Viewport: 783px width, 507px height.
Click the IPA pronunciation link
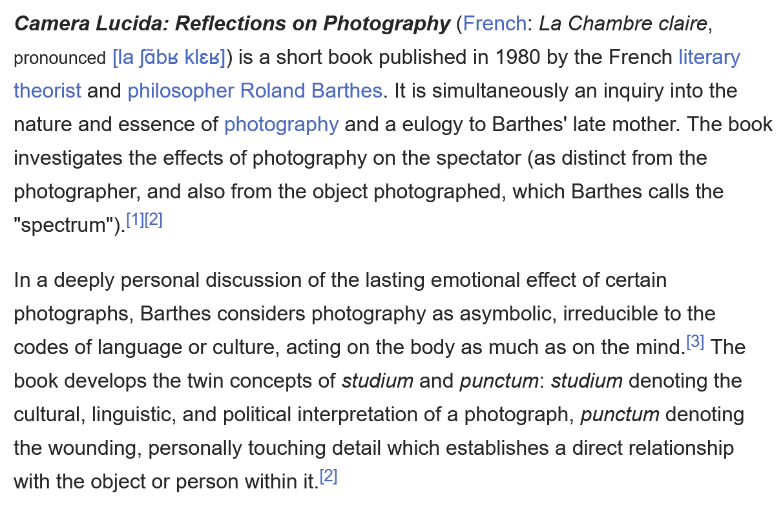pyautogui.click(x=169, y=57)
